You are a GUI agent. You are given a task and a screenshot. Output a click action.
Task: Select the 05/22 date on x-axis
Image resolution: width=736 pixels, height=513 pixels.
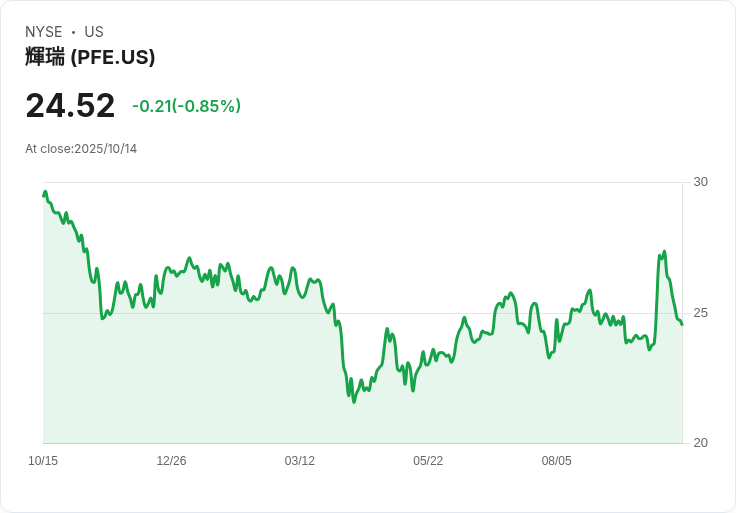coord(428,461)
